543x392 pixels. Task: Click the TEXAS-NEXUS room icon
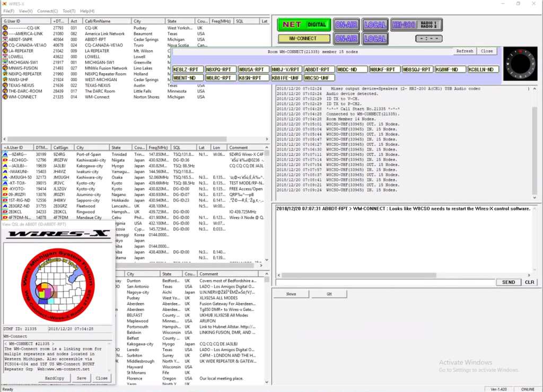(5, 85)
